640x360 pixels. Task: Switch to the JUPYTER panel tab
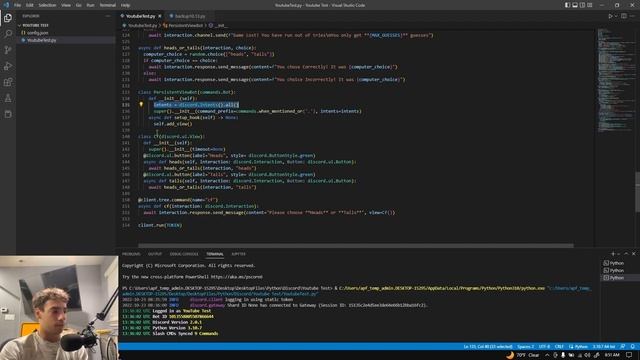pyautogui.click(x=238, y=254)
